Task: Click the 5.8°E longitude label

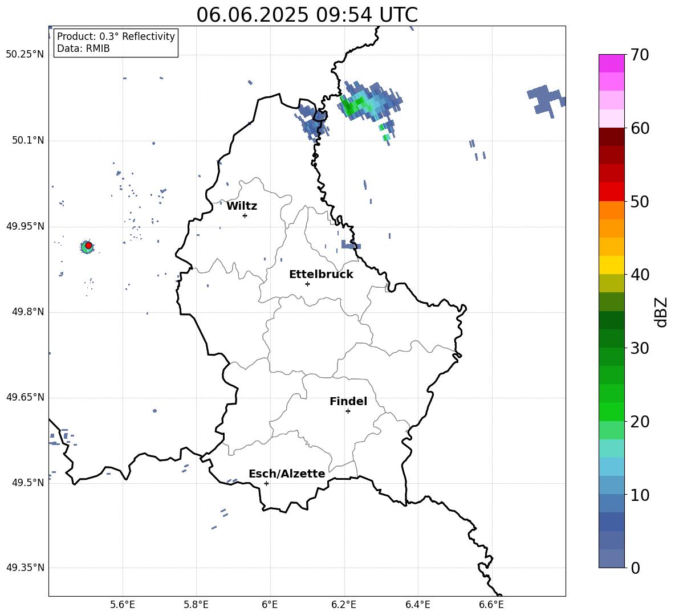Action: (x=196, y=605)
